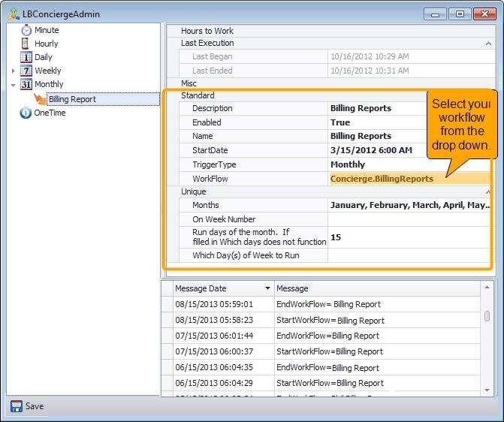Click the Months value January, February, March
This screenshot has height=422, width=504.
[410, 205]
